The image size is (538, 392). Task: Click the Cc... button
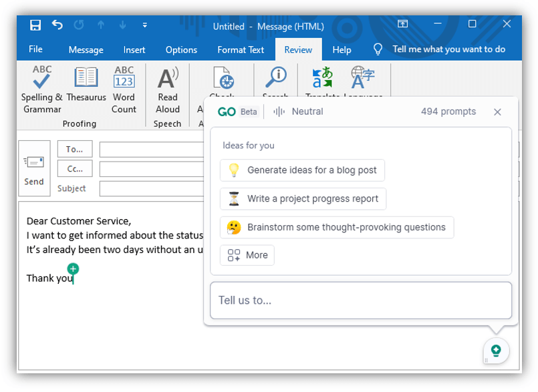pyautogui.click(x=75, y=168)
